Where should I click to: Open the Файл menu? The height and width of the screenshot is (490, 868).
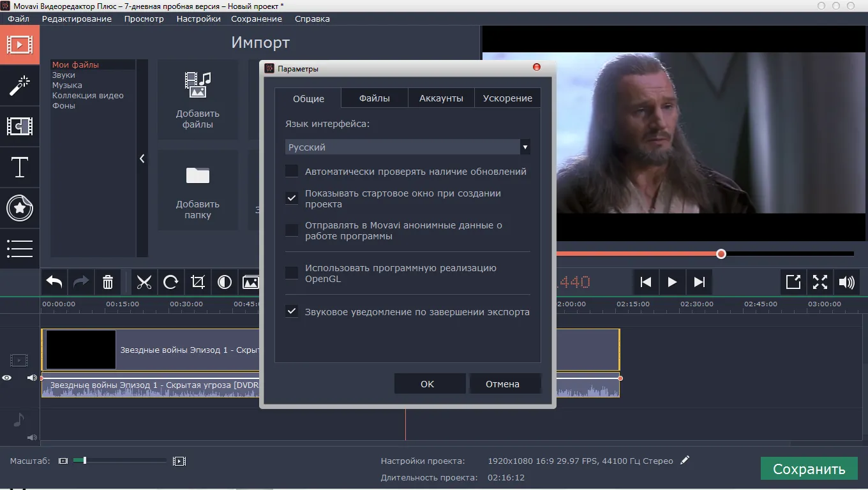[x=19, y=19]
